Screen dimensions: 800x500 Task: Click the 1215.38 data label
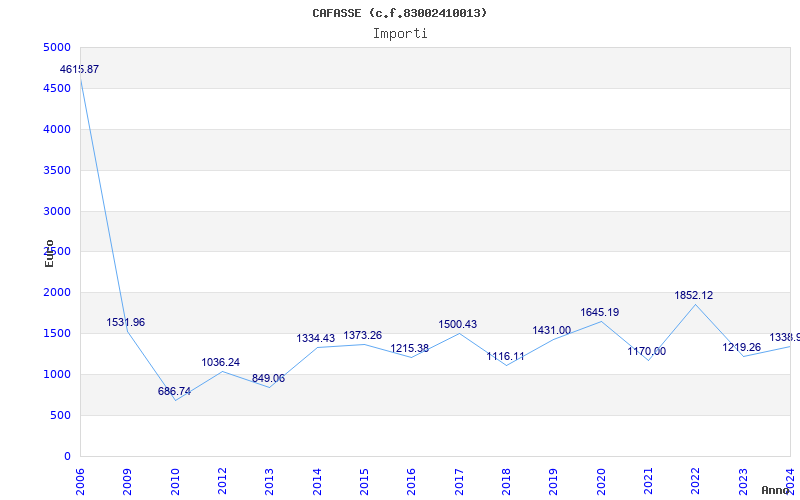coord(410,348)
